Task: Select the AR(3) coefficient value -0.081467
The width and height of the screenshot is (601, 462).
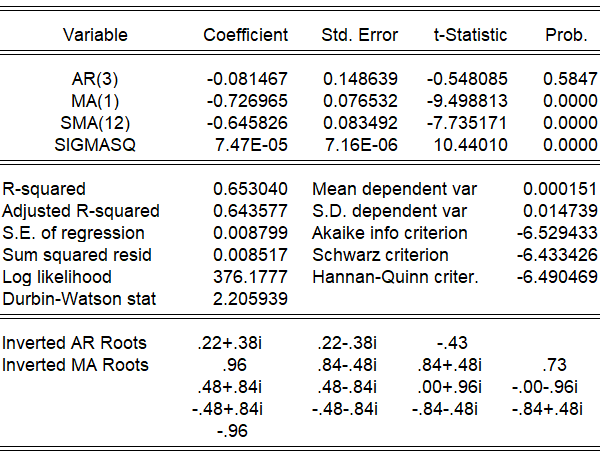Action: [248, 78]
